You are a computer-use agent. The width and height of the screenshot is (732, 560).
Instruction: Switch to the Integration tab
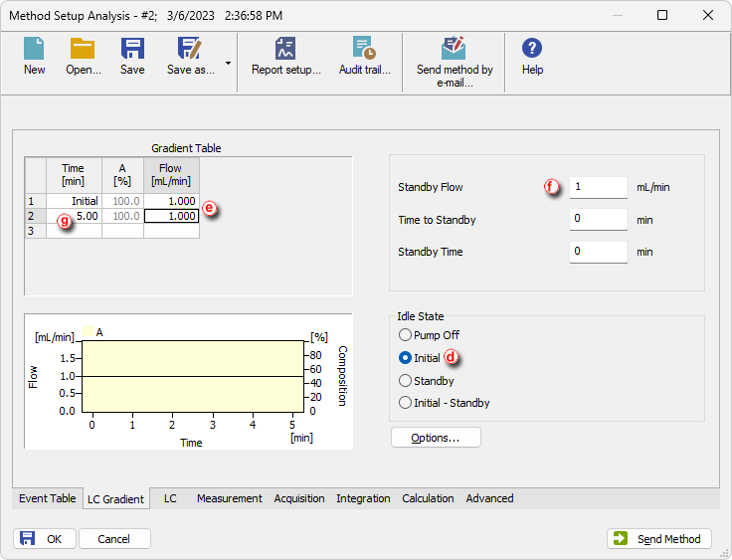363,498
